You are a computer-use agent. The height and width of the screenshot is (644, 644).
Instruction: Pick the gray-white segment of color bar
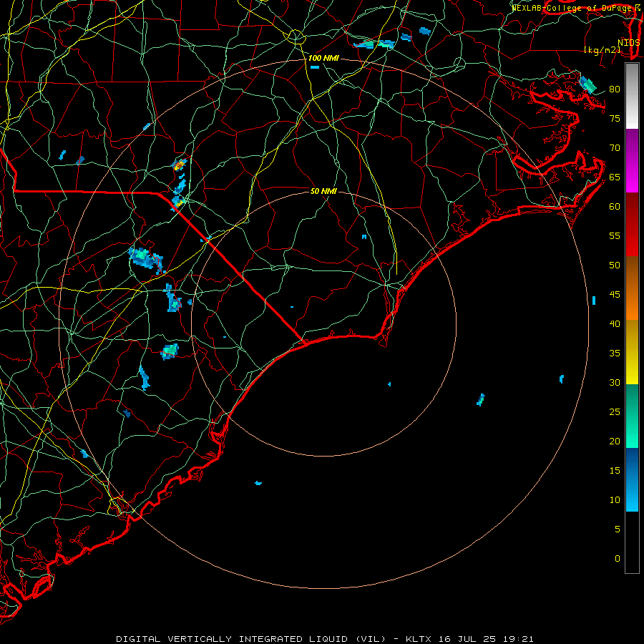tap(632, 97)
